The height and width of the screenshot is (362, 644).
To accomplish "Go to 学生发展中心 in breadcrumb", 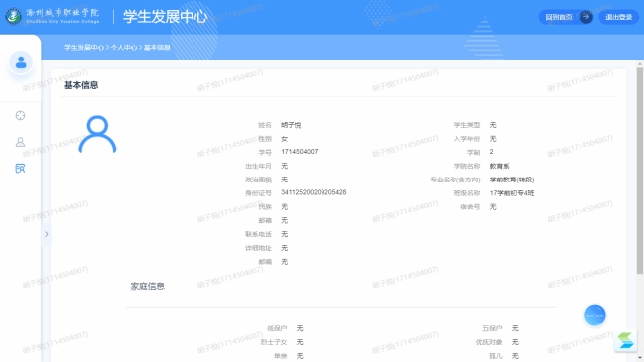I will click(84, 48).
